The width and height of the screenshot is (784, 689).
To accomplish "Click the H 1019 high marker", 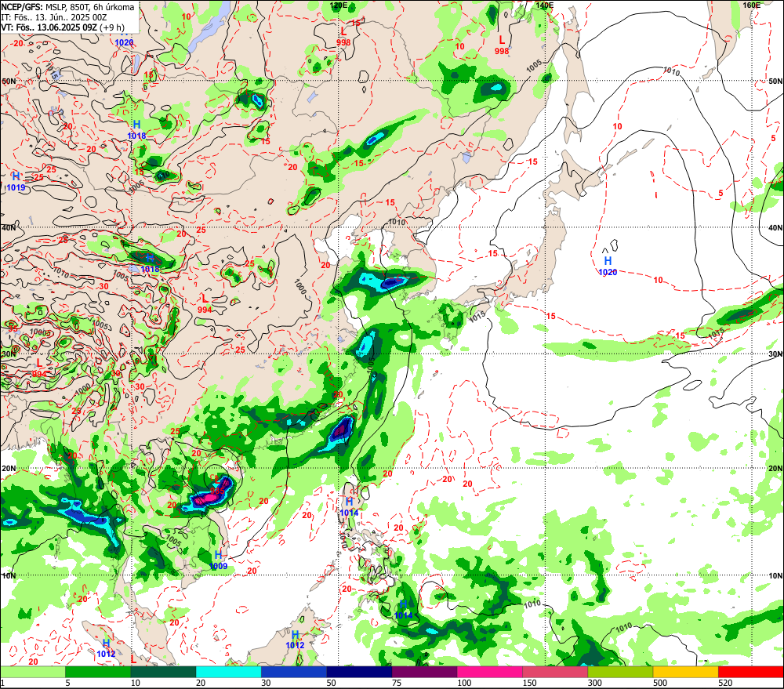I will (16, 182).
